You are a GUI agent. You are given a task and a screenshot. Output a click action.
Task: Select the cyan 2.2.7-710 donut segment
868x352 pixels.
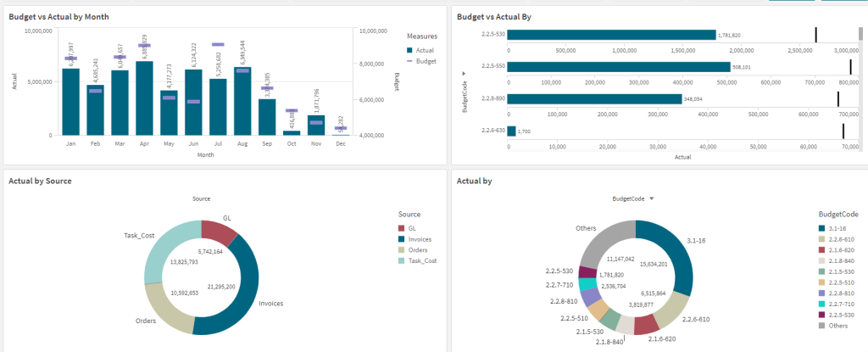point(587,284)
